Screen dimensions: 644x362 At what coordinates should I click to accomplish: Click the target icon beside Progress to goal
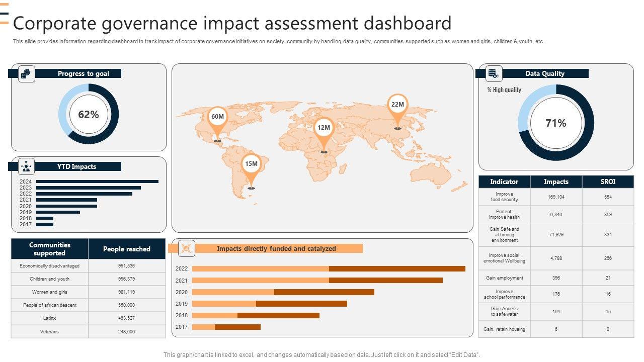click(x=27, y=74)
